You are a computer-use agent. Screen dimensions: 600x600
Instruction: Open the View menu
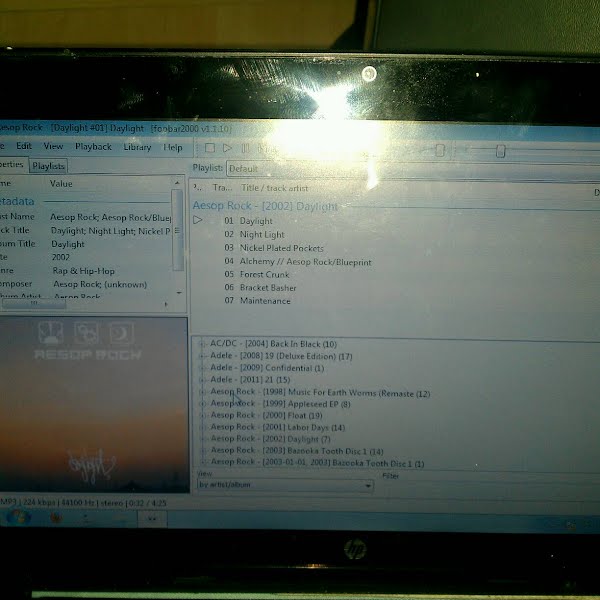click(x=53, y=146)
